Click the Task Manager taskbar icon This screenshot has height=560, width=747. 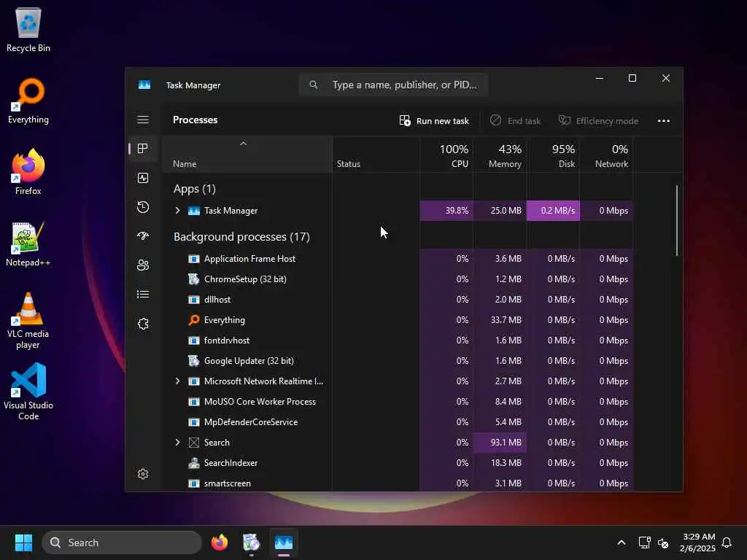284,542
